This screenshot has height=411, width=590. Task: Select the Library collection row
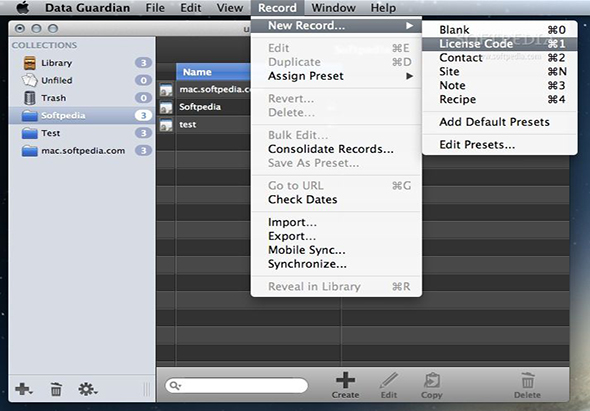(x=82, y=63)
